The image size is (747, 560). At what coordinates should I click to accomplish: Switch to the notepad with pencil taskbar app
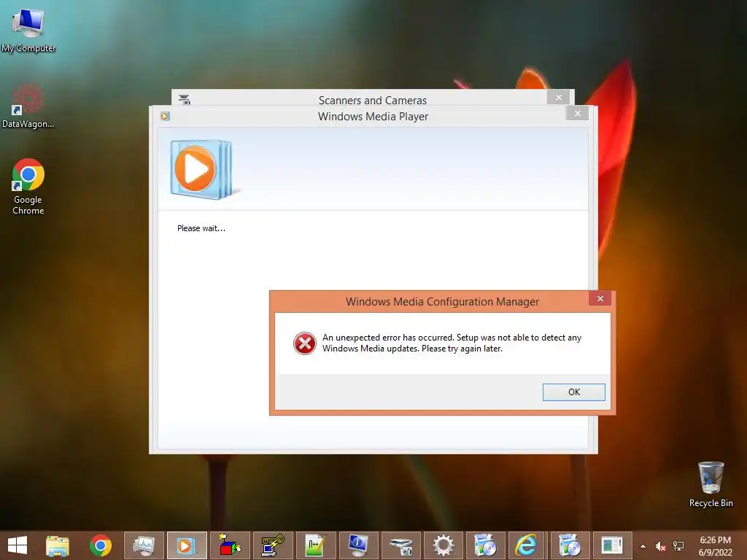(315, 545)
